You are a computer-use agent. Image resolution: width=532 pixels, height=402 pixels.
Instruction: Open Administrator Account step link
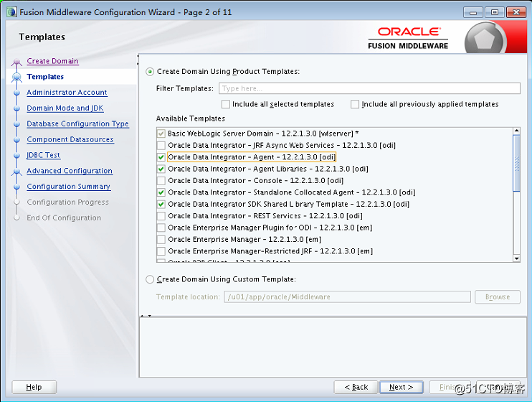pos(67,93)
